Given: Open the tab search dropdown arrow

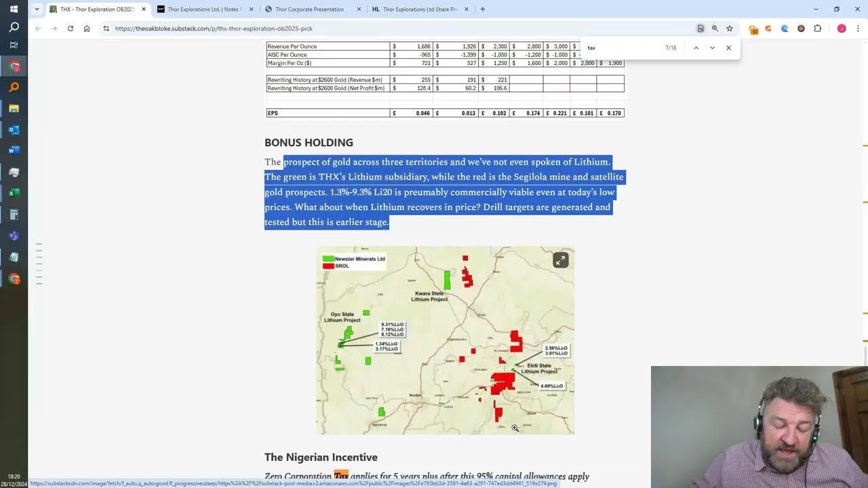Looking at the screenshot, I should (x=37, y=9).
